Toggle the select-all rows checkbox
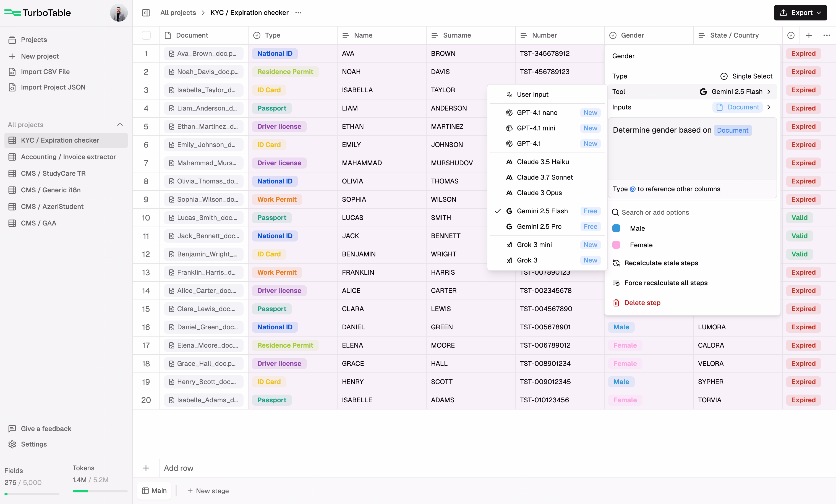836x504 pixels. click(x=146, y=35)
